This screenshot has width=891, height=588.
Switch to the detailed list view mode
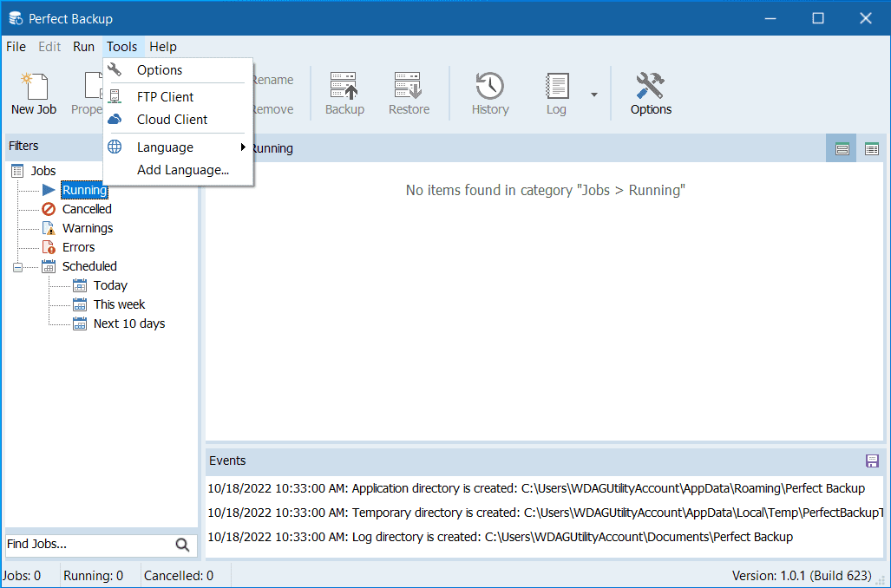pyautogui.click(x=872, y=149)
